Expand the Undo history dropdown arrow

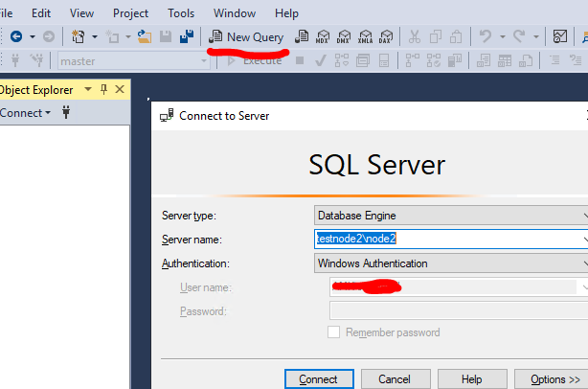click(x=502, y=36)
